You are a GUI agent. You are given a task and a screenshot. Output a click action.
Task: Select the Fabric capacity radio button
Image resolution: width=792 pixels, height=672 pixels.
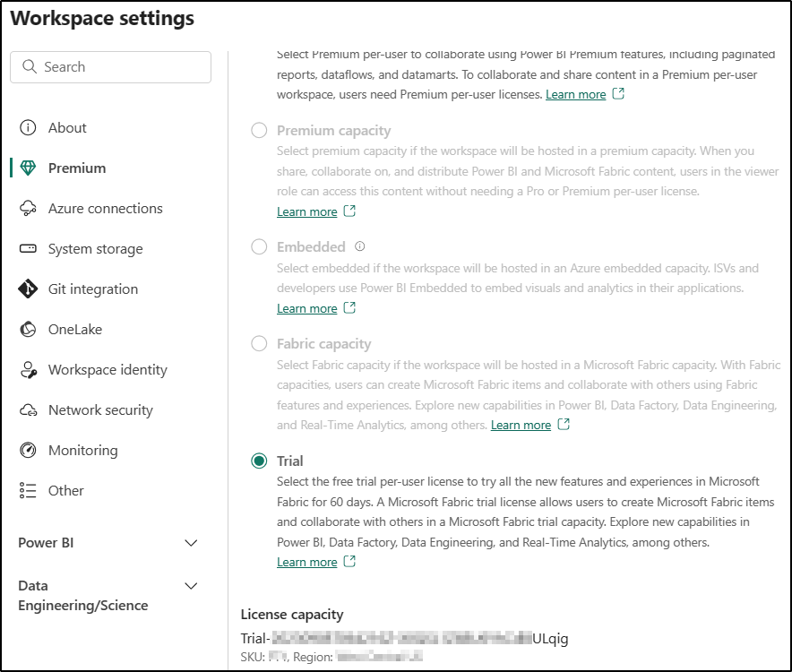[x=259, y=343]
